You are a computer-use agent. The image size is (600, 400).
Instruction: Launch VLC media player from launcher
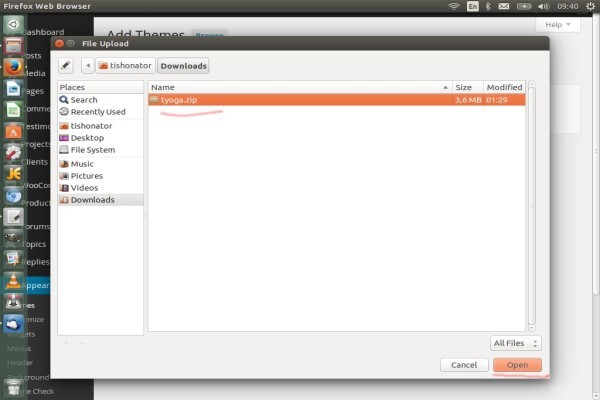pyautogui.click(x=13, y=281)
